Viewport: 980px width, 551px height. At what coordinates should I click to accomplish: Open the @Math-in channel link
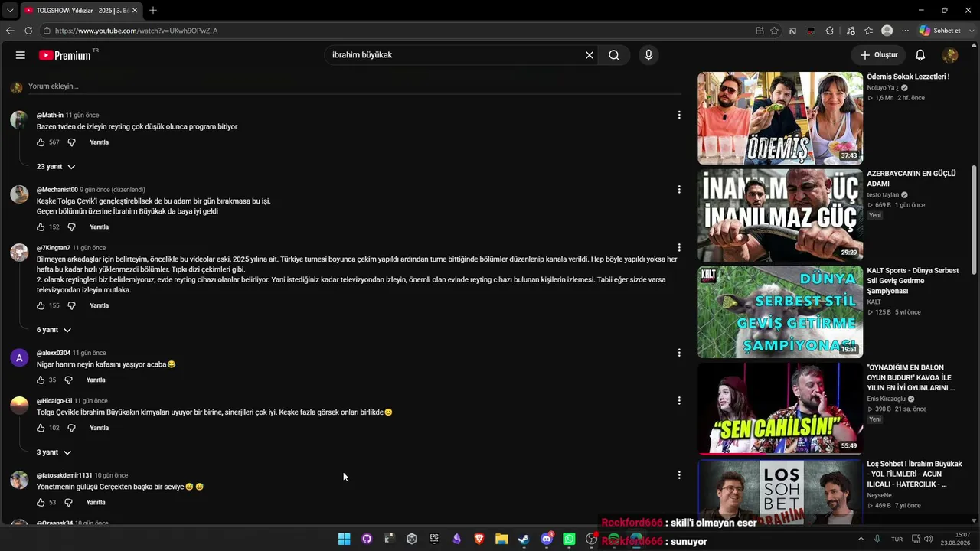click(x=50, y=116)
